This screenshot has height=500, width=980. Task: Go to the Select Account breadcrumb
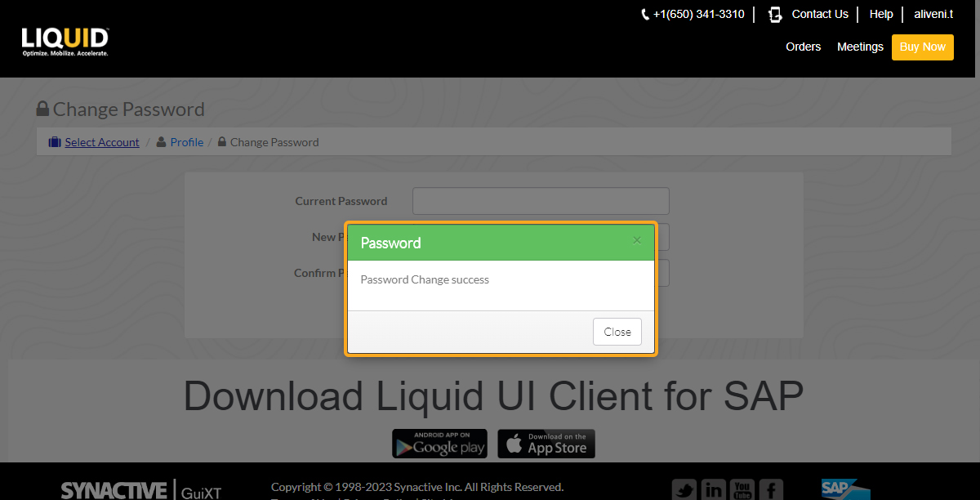point(102,142)
